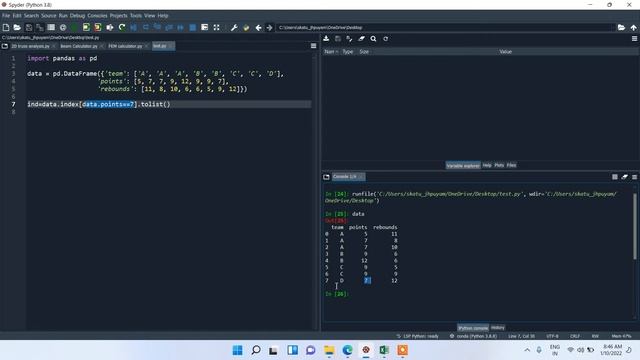Click the Open file folder icon
The height and width of the screenshot is (360, 640).
17,27
